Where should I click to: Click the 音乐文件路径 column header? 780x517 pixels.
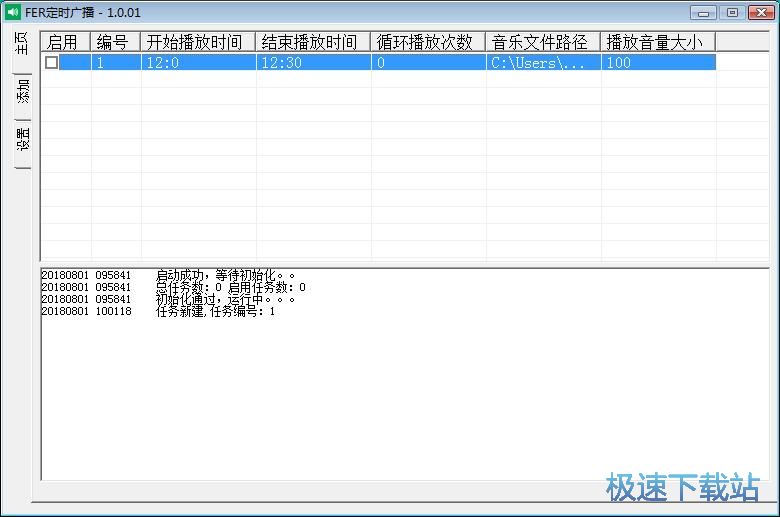coord(543,42)
